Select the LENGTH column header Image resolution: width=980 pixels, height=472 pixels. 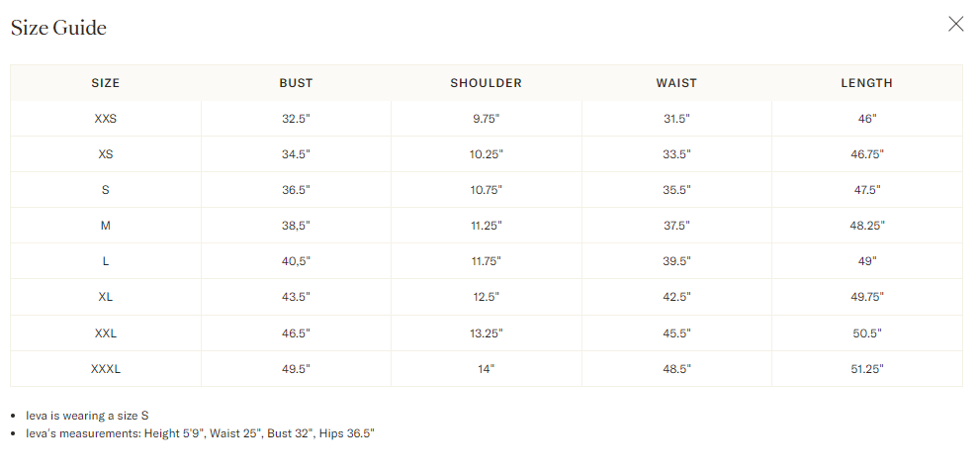pos(867,83)
